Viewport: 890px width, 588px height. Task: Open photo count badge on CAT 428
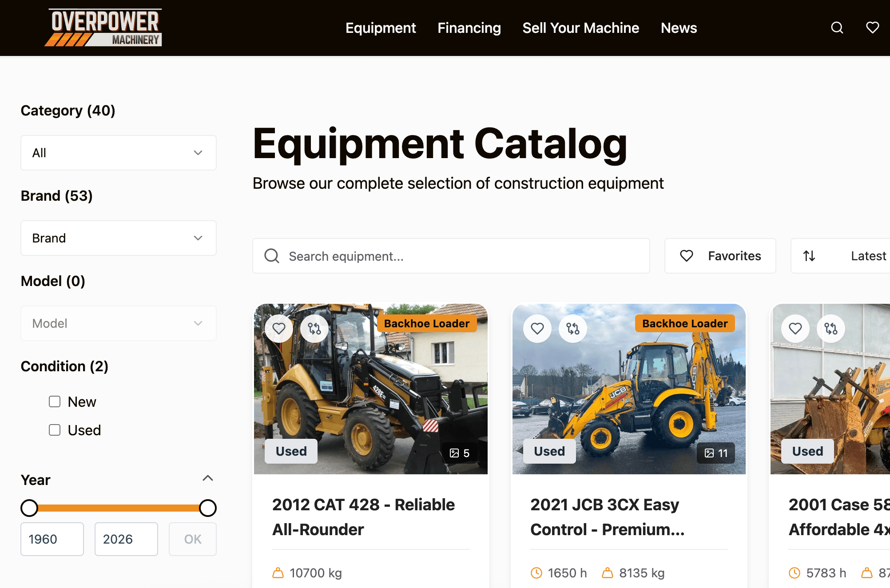pyautogui.click(x=460, y=453)
